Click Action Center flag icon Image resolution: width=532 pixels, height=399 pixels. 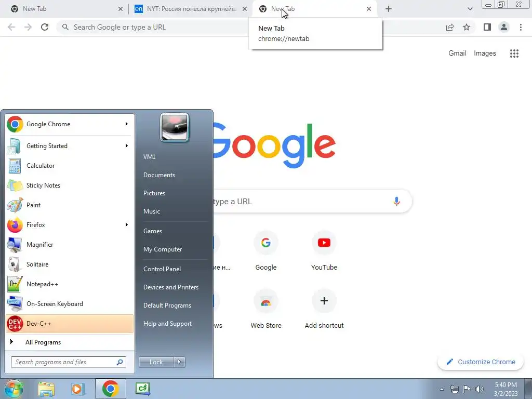467,389
